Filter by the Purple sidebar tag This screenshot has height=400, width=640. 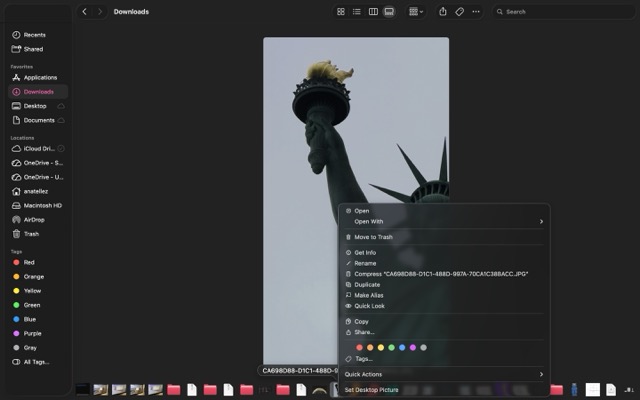(x=38, y=333)
